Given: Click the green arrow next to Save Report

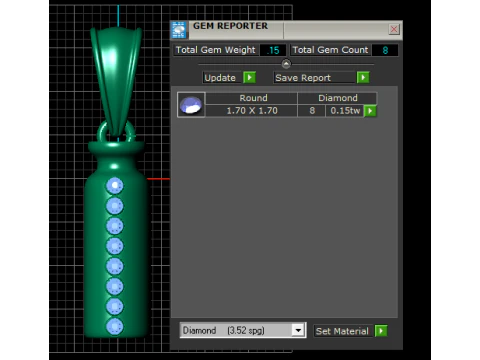Looking at the screenshot, I should tap(363, 78).
